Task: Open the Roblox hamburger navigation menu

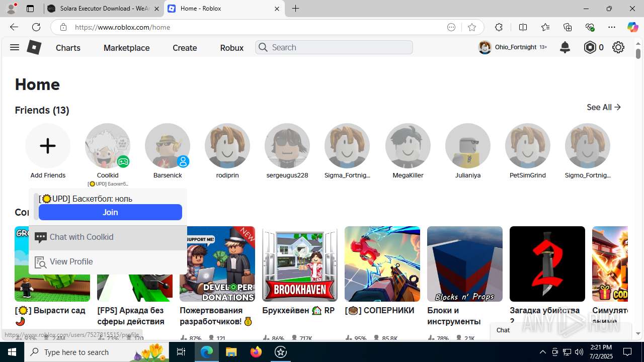Action: (14, 47)
